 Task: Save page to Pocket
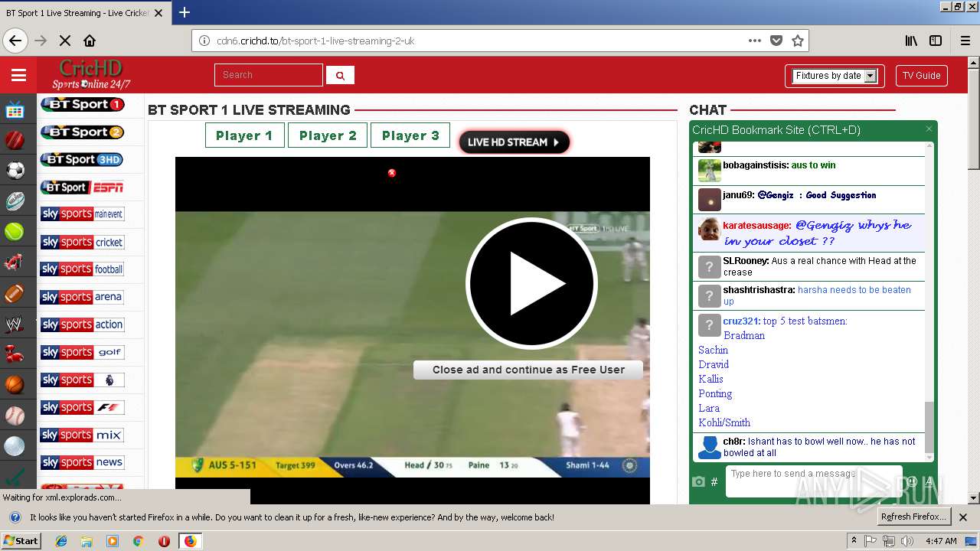pos(776,41)
